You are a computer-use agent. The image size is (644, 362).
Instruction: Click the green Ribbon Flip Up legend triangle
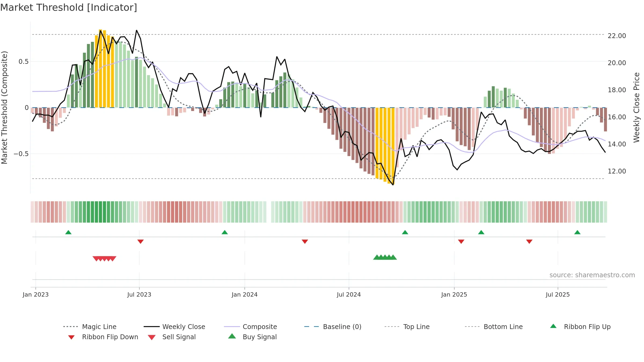(x=553, y=326)
